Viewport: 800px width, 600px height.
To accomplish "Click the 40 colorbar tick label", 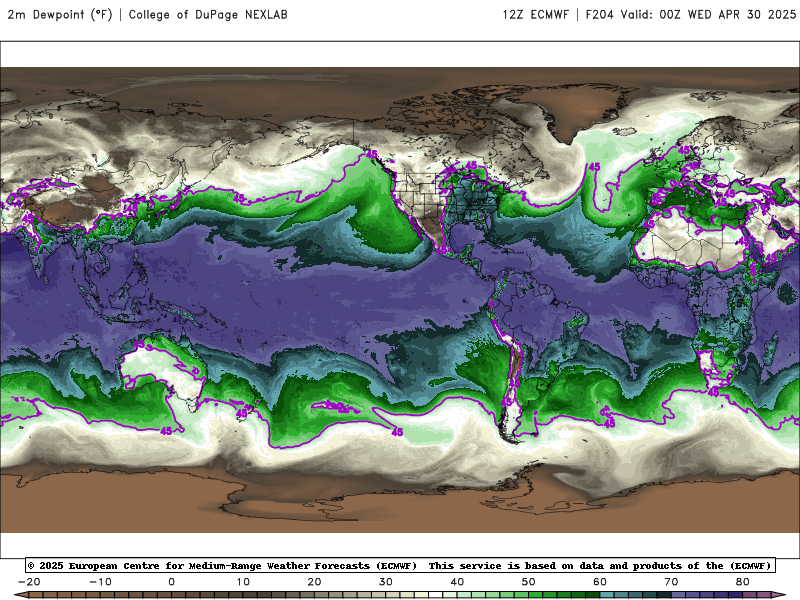I will click(457, 582).
